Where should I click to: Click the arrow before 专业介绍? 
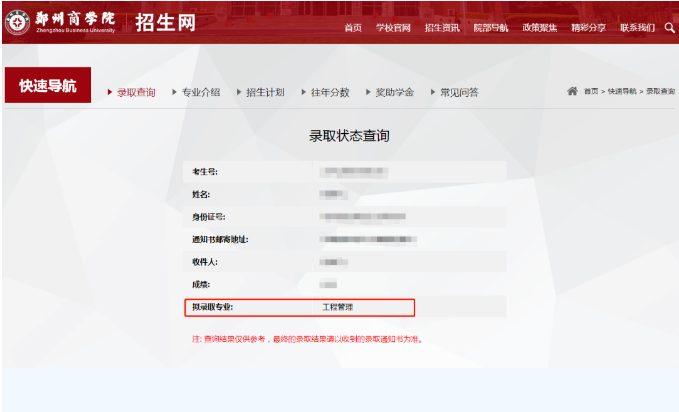pos(175,92)
